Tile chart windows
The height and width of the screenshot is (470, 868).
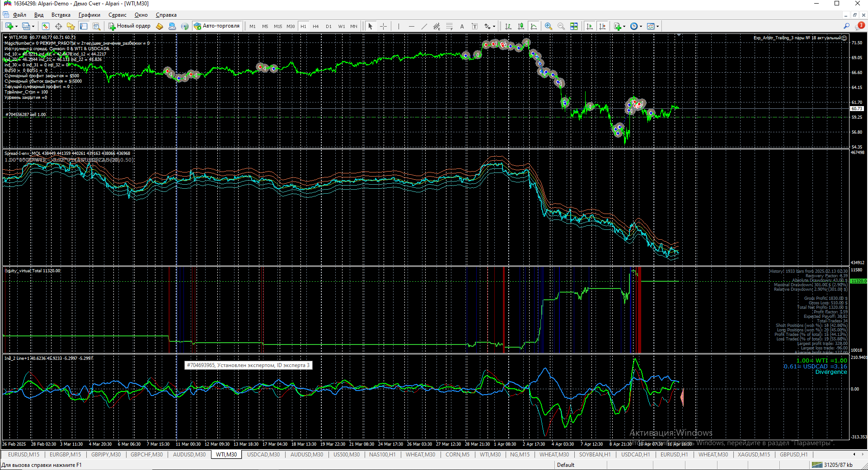574,26
